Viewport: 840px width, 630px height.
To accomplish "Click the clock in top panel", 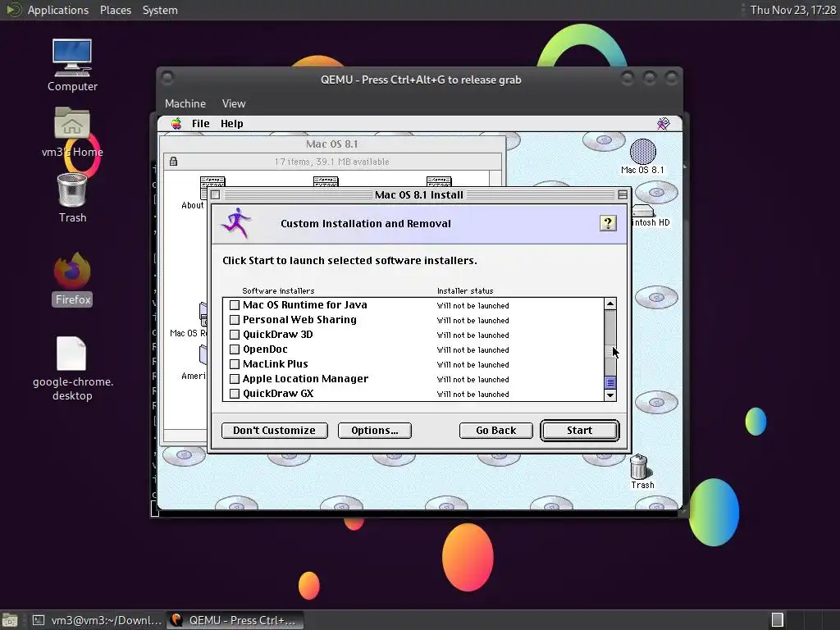I will 793,10.
